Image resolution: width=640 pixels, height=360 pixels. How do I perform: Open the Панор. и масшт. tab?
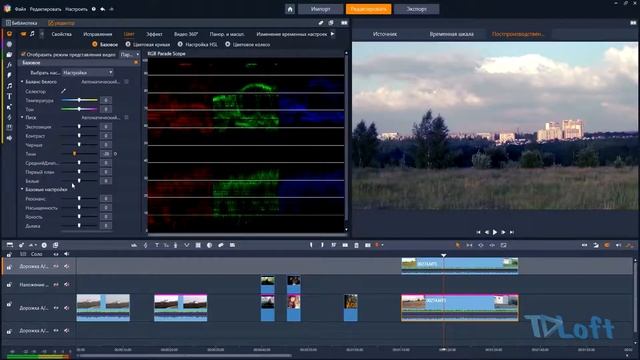[227, 34]
